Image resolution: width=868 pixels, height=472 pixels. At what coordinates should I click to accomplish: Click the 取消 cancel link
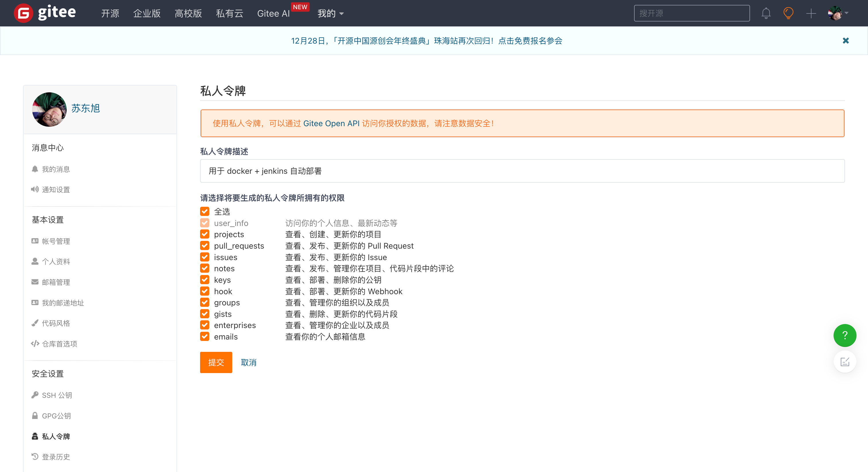[248, 362]
